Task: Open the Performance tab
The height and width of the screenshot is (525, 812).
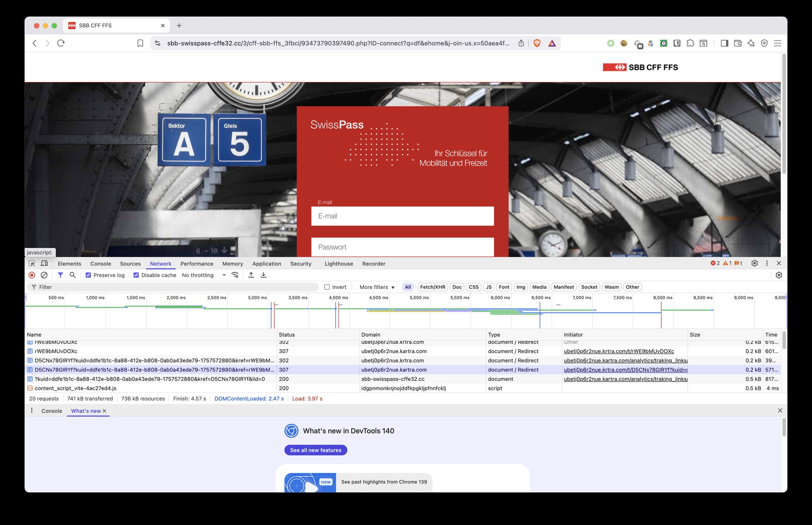Action: [x=197, y=263]
